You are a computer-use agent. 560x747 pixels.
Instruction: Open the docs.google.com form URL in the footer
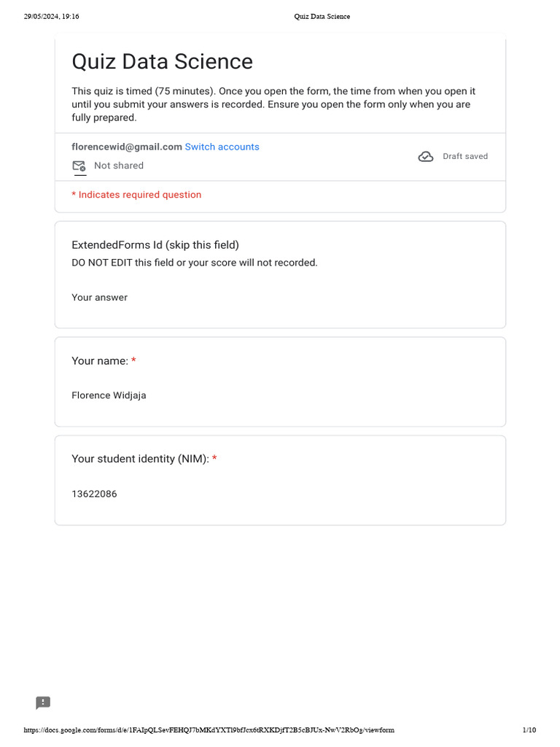(x=209, y=730)
